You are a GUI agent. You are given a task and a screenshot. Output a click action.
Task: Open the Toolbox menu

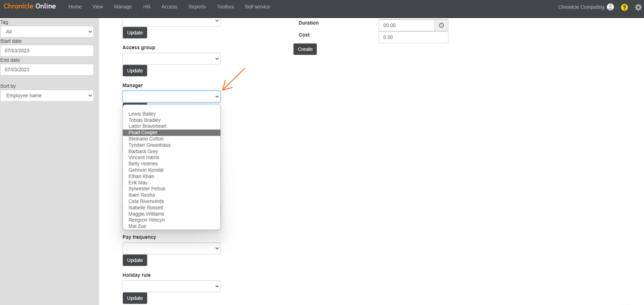(225, 7)
